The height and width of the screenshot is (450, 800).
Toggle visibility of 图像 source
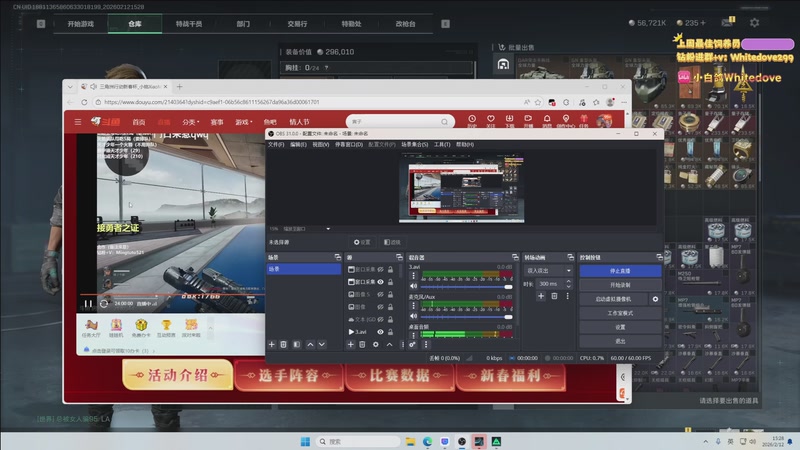380,307
